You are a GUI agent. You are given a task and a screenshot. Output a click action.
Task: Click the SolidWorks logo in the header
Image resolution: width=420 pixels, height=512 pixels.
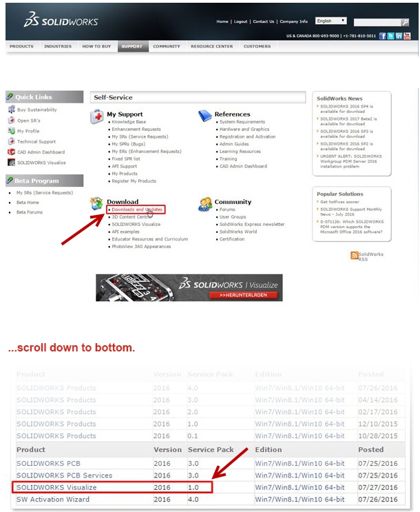tap(61, 19)
